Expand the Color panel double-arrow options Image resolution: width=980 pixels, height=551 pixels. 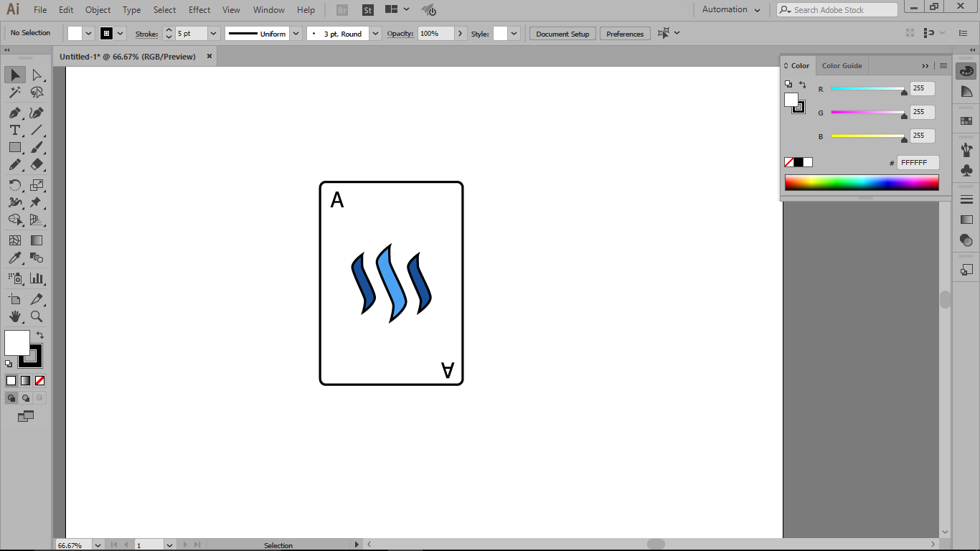[x=925, y=66]
